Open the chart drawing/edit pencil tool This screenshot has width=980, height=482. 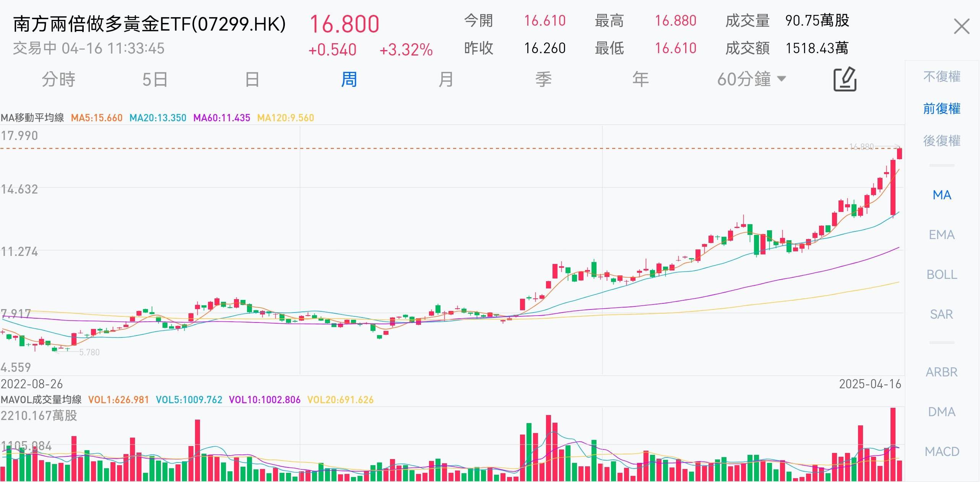[x=845, y=79]
